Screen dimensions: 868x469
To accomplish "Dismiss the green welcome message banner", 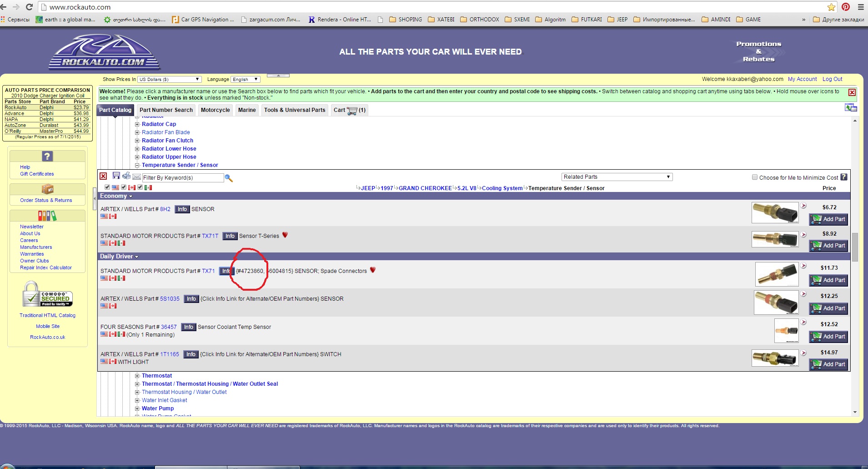I will point(852,92).
